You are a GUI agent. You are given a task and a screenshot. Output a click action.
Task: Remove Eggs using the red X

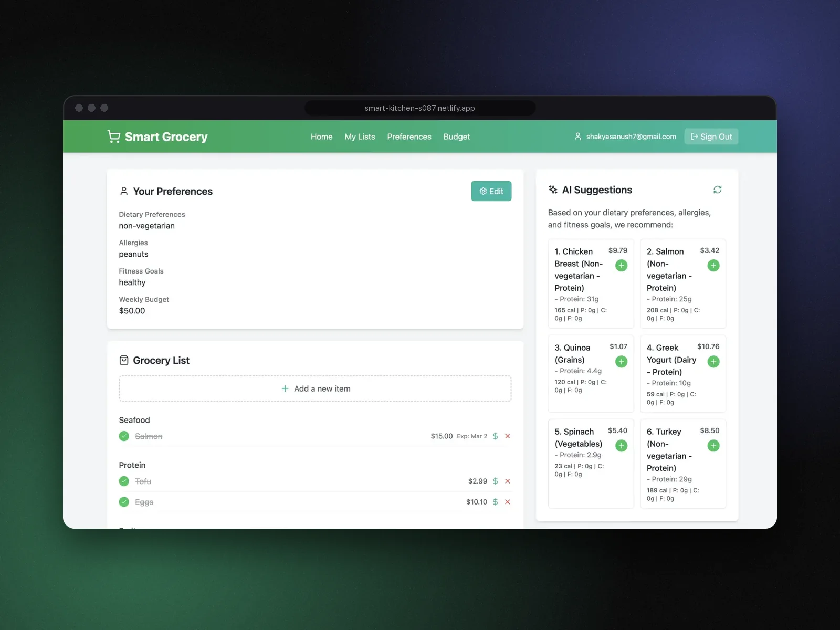click(x=508, y=502)
